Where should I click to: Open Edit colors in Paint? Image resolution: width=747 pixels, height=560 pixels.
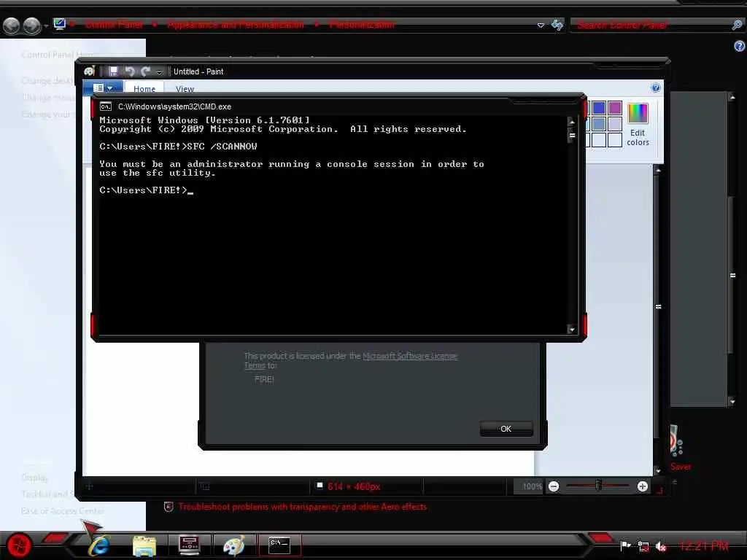638,125
